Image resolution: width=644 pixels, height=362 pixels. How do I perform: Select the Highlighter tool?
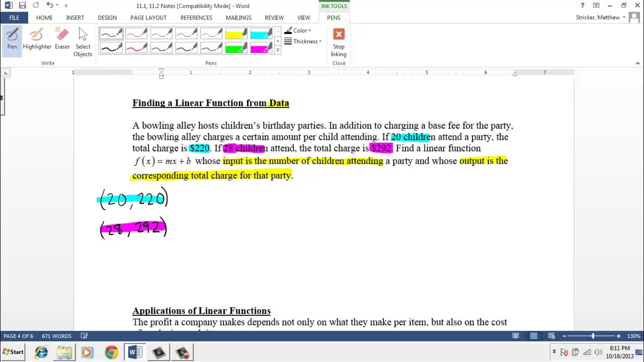[37, 39]
